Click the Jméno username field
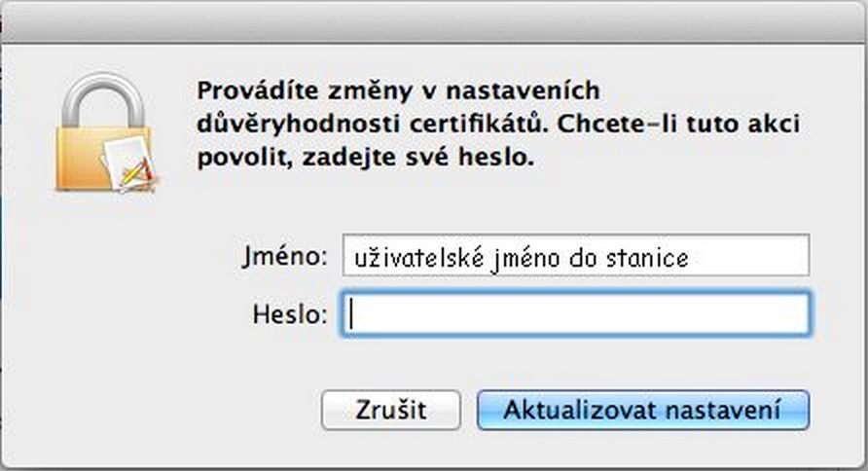This screenshot has width=868, height=471. [x=574, y=257]
